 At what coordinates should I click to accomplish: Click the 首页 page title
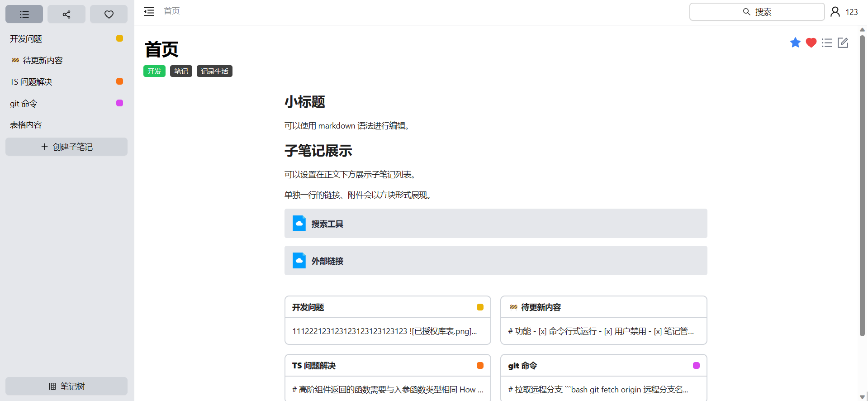click(x=161, y=49)
